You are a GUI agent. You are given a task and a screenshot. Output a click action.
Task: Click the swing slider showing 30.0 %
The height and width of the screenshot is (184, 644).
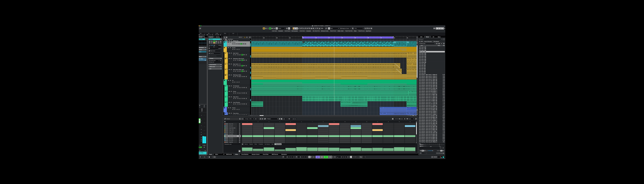(289, 119)
